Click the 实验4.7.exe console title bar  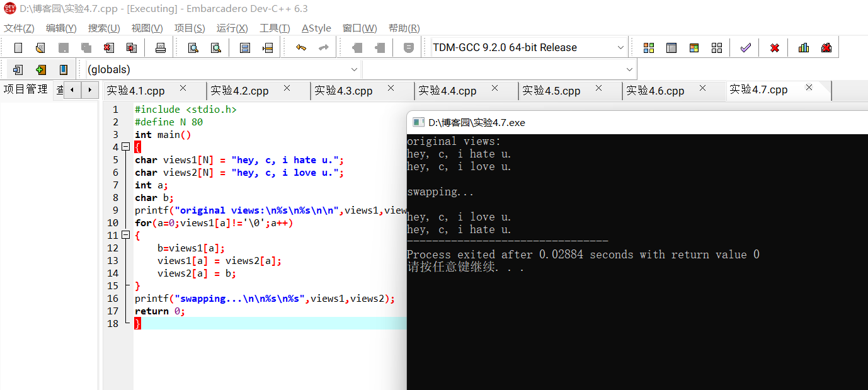[637, 122]
